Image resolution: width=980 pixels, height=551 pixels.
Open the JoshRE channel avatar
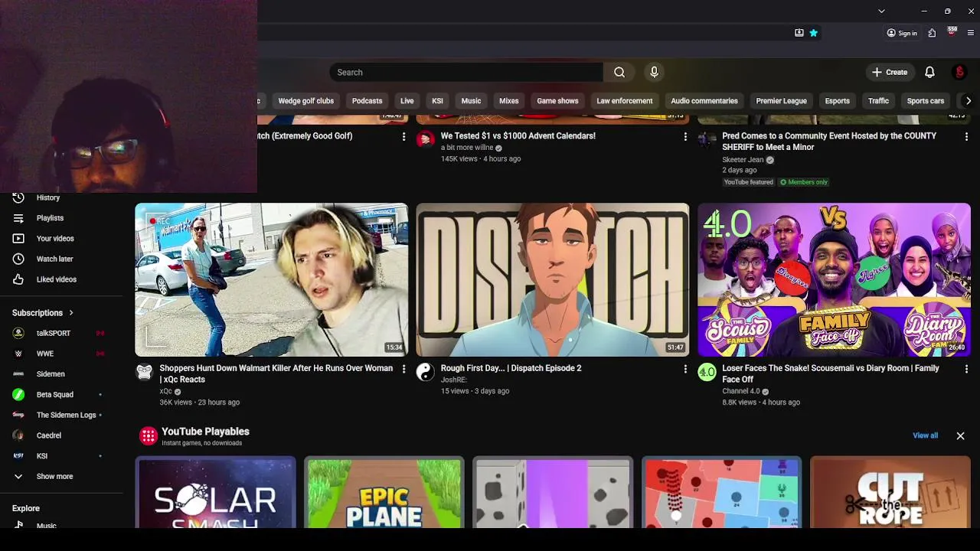point(425,372)
